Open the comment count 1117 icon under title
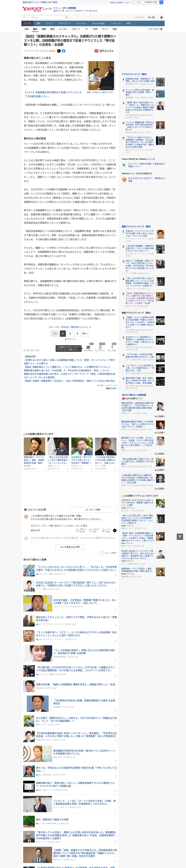The image size is (186, 868). coord(45,51)
